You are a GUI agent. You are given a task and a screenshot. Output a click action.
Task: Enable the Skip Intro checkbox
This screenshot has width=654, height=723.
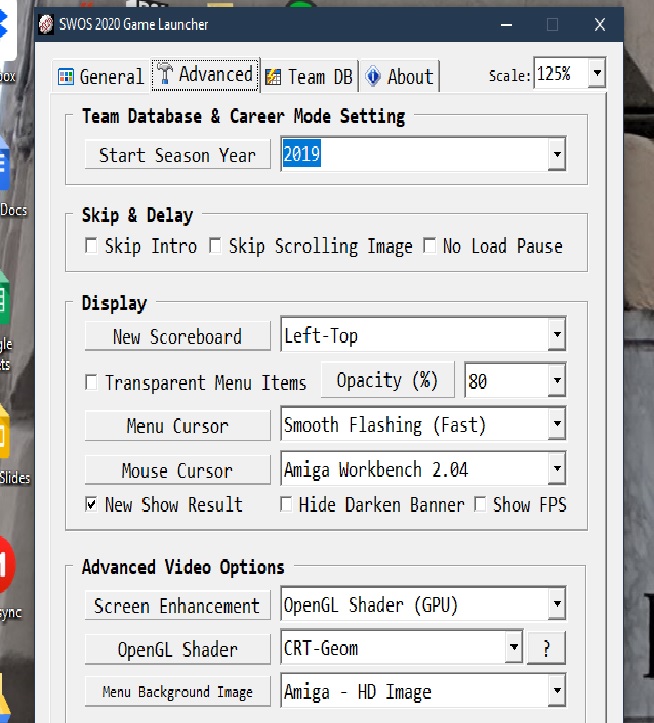pos(92,246)
